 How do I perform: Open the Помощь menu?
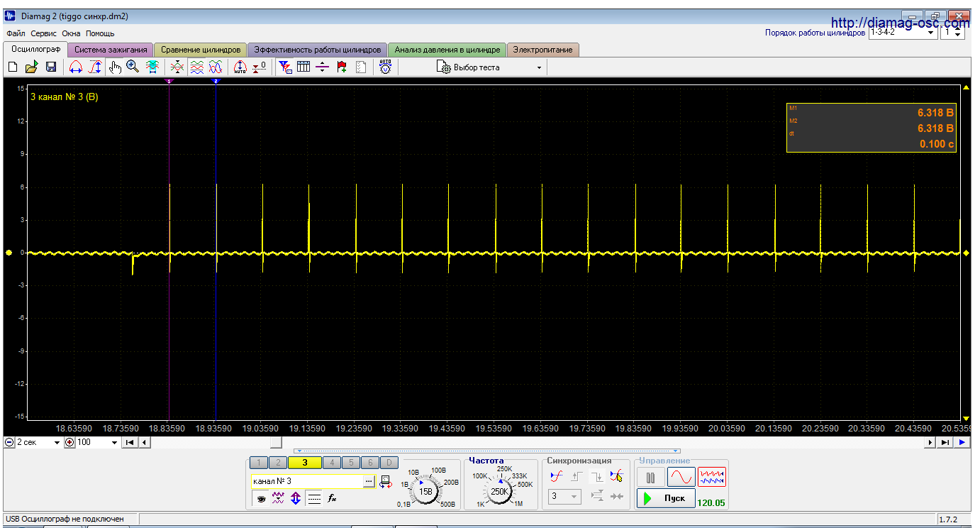tap(100, 33)
